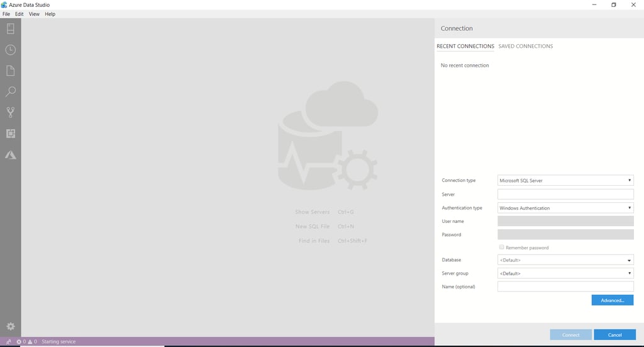
Task: Open the Source Control branch icon
Action: click(x=11, y=112)
